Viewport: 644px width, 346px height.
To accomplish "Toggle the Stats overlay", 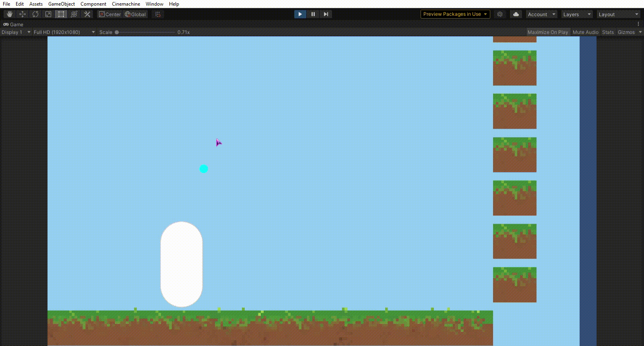I will click(608, 32).
